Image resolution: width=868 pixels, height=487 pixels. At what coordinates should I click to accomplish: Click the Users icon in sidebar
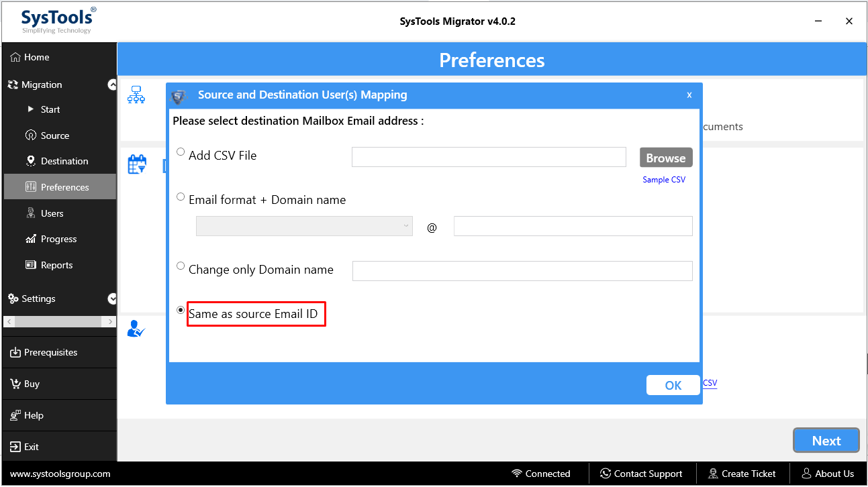click(x=31, y=213)
